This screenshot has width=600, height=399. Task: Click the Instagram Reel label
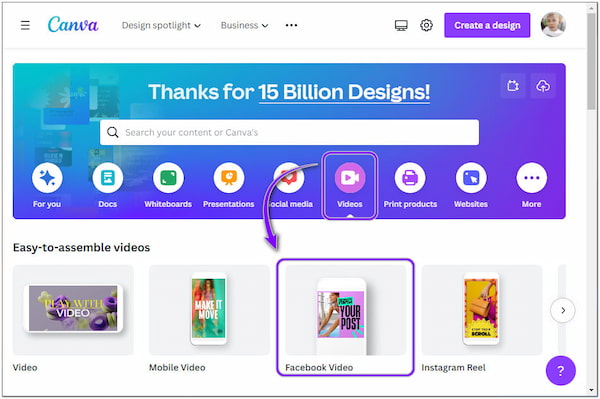point(453,368)
